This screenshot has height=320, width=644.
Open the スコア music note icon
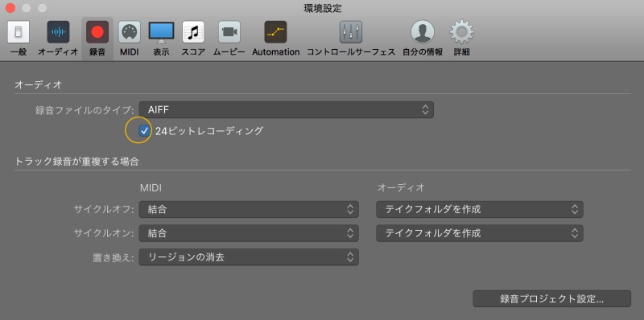point(193,32)
